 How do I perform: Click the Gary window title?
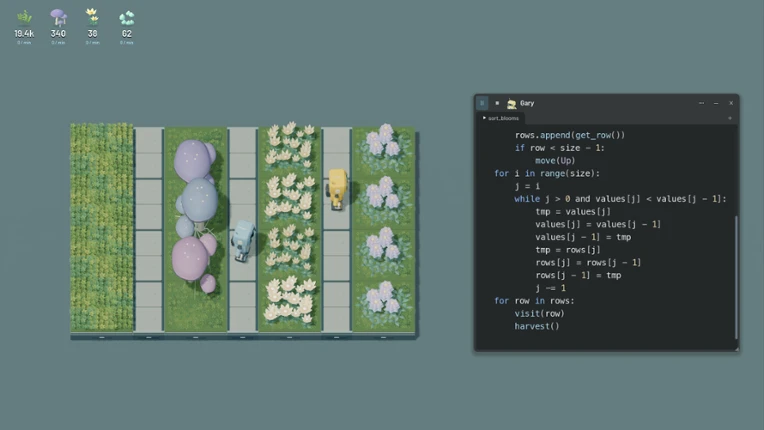tap(527, 103)
